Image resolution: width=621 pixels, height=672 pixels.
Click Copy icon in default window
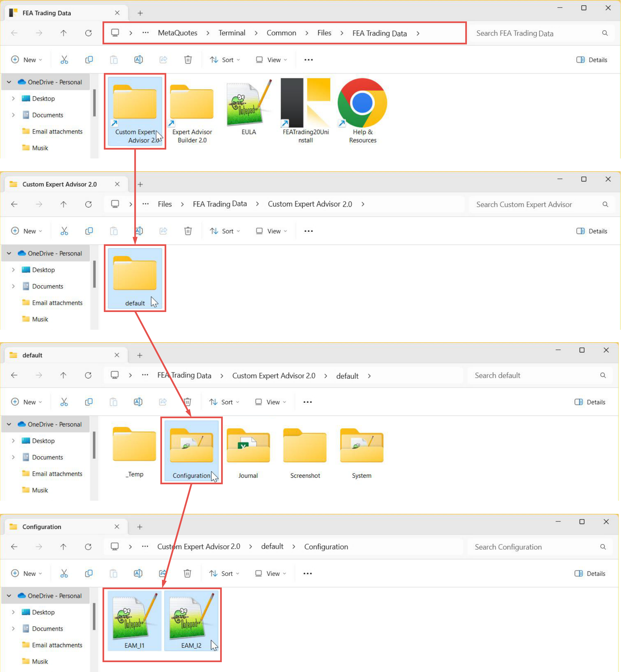click(x=89, y=402)
